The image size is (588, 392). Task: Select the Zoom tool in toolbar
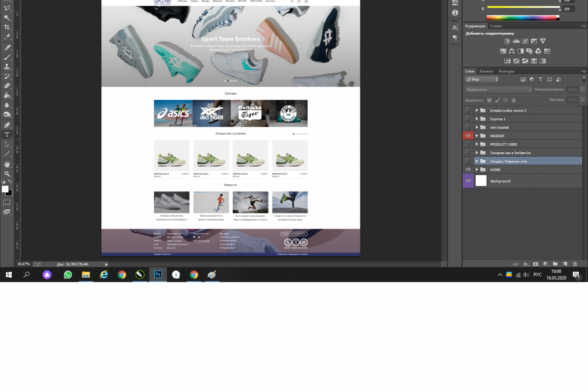[7, 174]
